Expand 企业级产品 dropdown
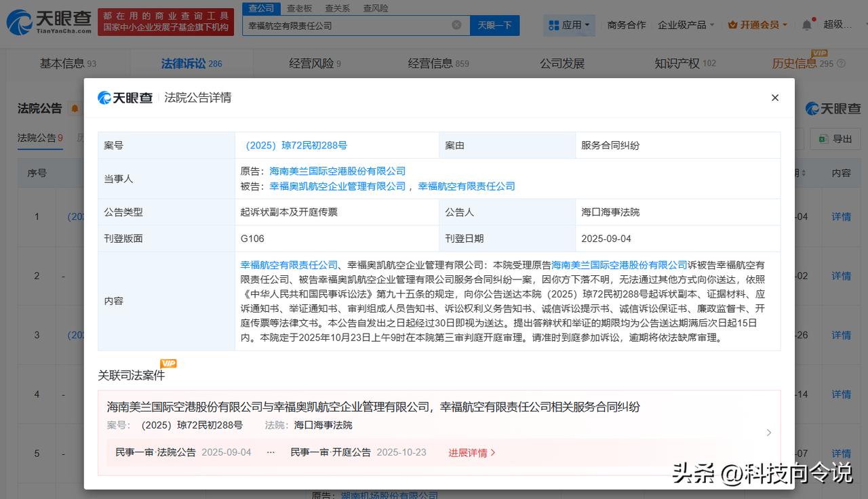The height and width of the screenshot is (499, 868). 686,25
